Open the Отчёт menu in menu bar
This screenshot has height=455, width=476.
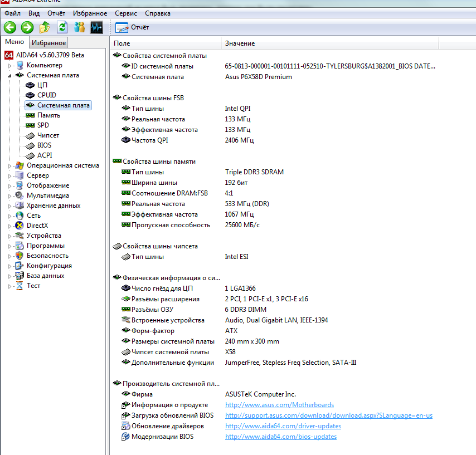[x=56, y=13]
